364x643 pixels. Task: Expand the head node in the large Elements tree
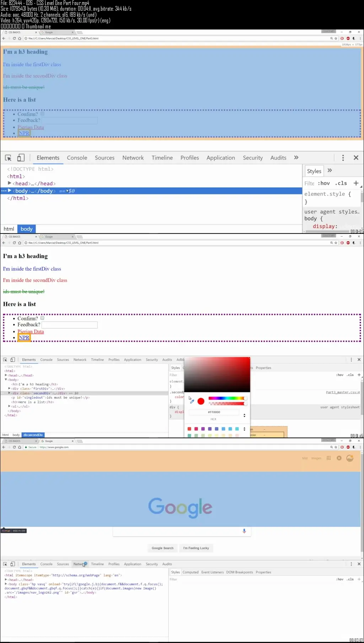(10, 183)
